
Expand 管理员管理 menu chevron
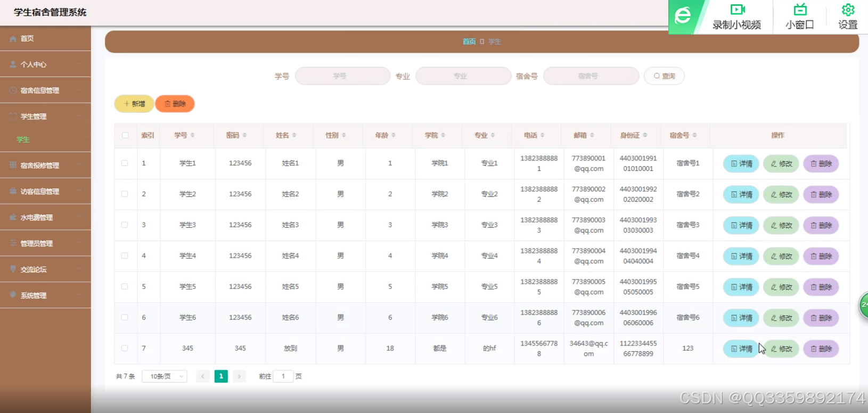[79, 243]
